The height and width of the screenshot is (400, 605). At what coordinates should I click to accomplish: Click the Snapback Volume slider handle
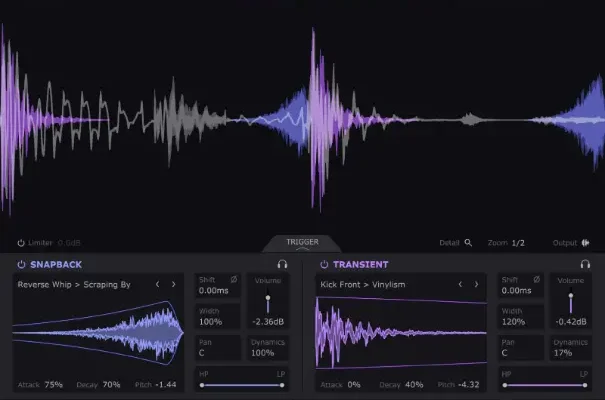coord(267,299)
